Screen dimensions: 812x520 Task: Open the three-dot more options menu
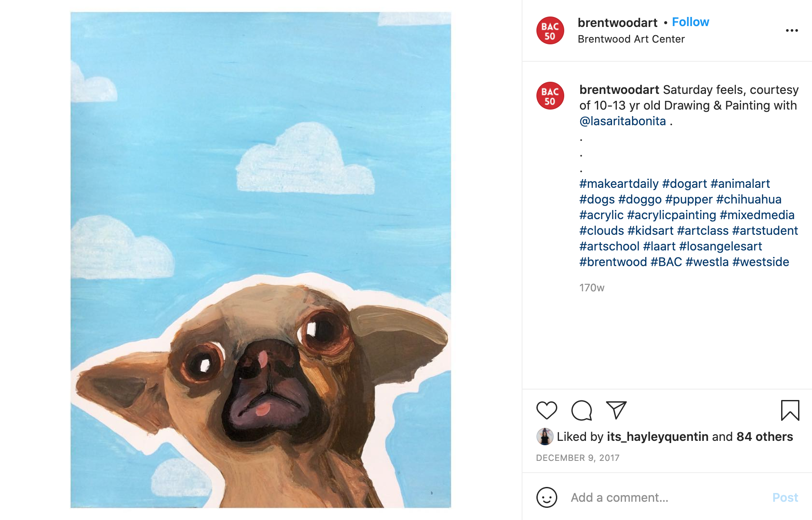(792, 30)
